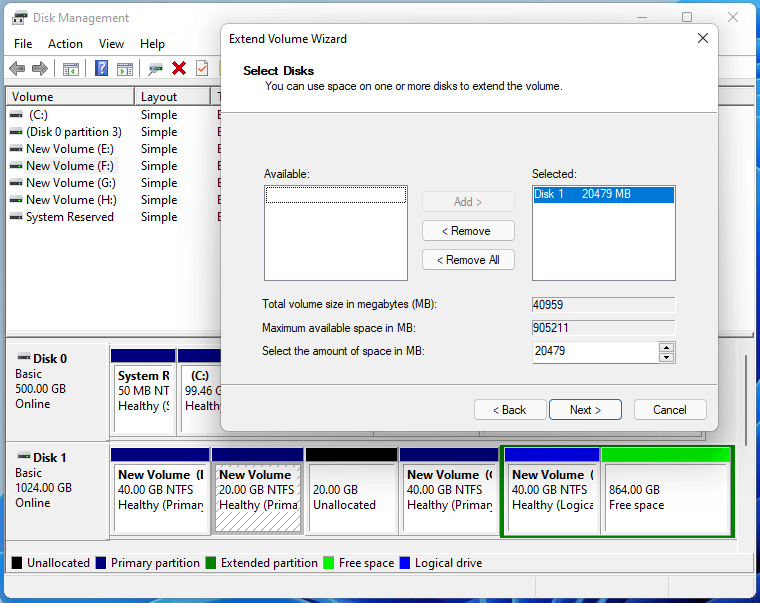Decrease space amount with down spinner arrow
The width and height of the screenshot is (760, 603).
tap(667, 358)
